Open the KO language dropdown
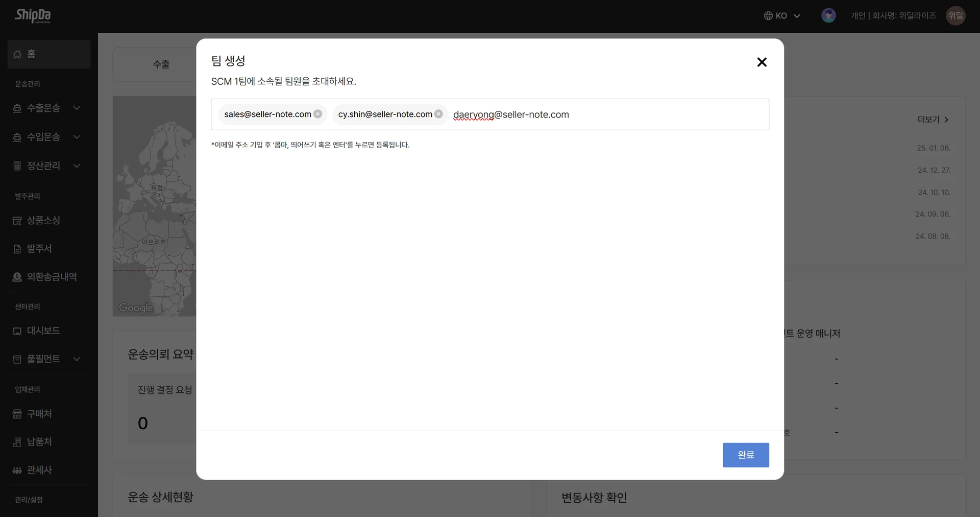 click(x=782, y=16)
